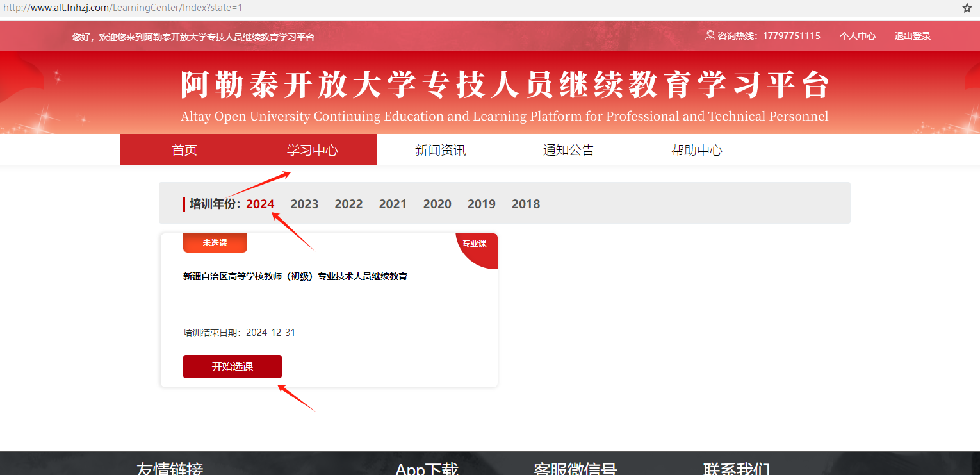This screenshot has height=475, width=980.
Task: Select training year 2019
Action: click(482, 204)
